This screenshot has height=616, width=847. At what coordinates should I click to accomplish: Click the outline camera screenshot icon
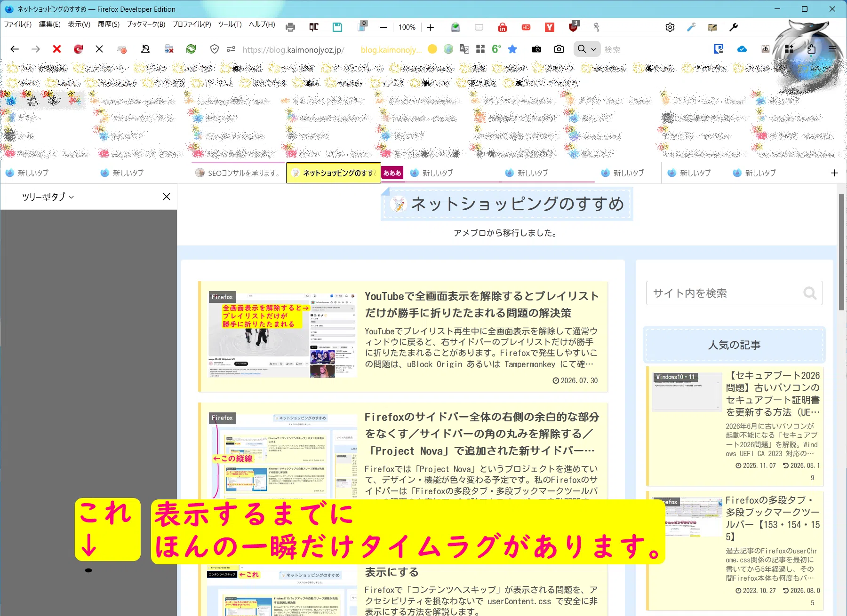tap(559, 49)
